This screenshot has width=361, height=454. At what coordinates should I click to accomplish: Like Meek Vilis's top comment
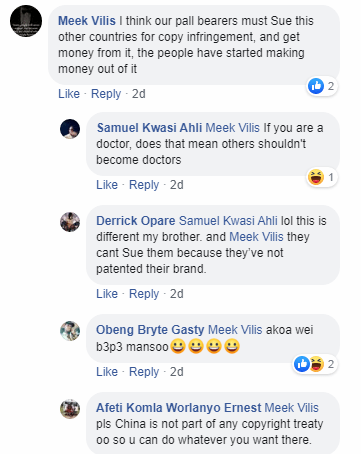69,94
